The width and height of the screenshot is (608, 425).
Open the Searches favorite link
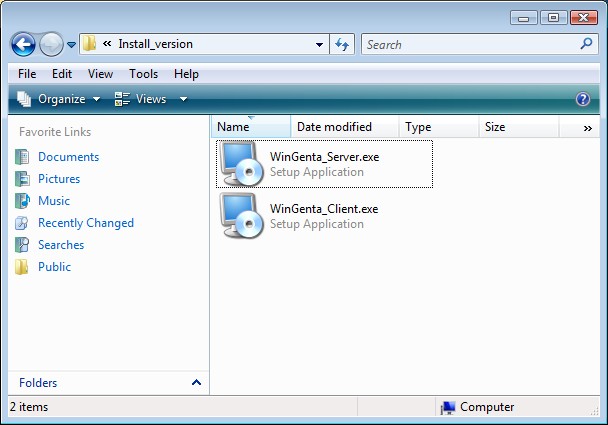[x=61, y=245]
